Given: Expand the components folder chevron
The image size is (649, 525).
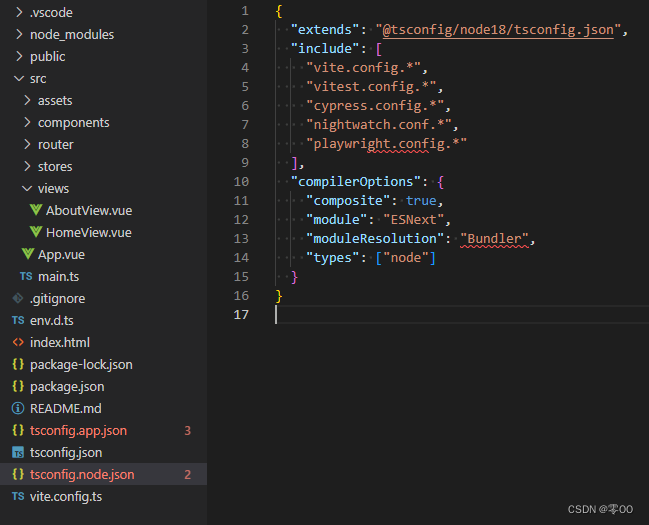Looking at the screenshot, I should pos(27,122).
